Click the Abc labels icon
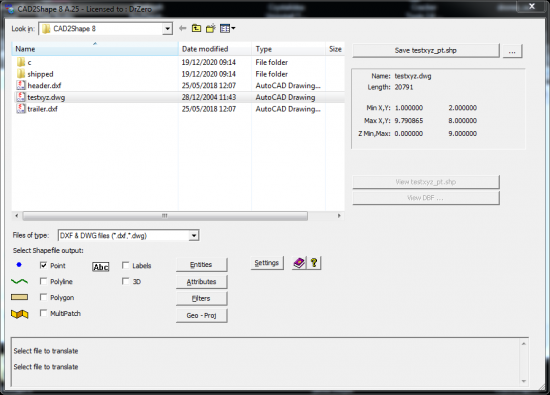 [x=101, y=267]
